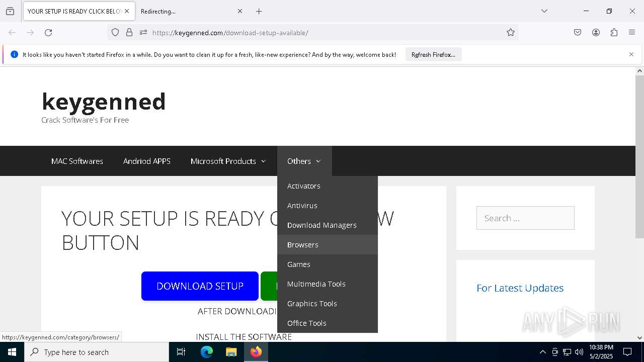Screen dimensions: 644x362
Task: Expand Microsoft Products dropdown menu
Action: coord(228,161)
